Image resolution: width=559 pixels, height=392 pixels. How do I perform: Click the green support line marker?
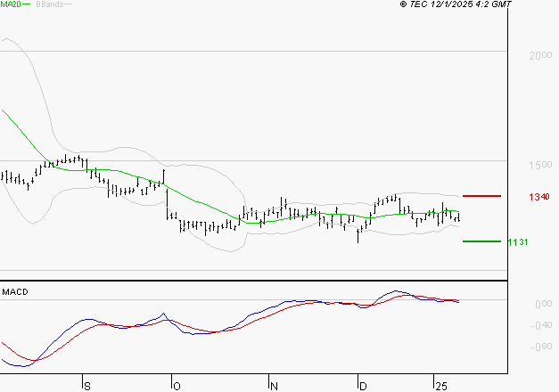(481, 241)
